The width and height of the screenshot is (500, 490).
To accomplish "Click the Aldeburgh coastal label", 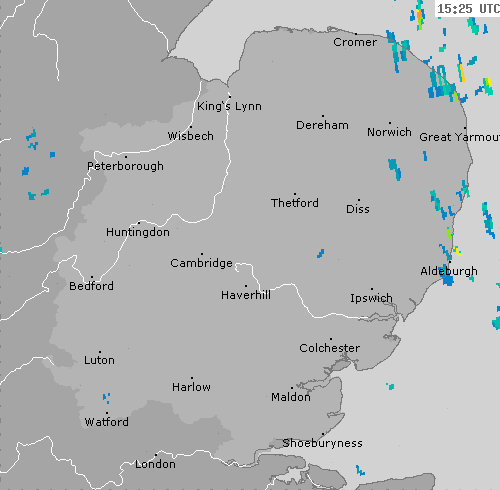I will 449,272.
